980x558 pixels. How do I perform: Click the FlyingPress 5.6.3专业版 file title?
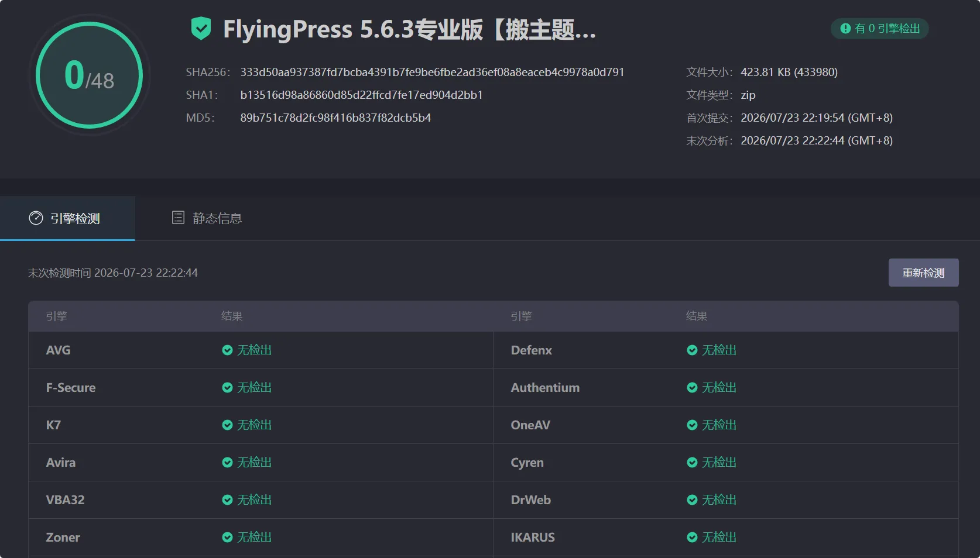tap(409, 29)
